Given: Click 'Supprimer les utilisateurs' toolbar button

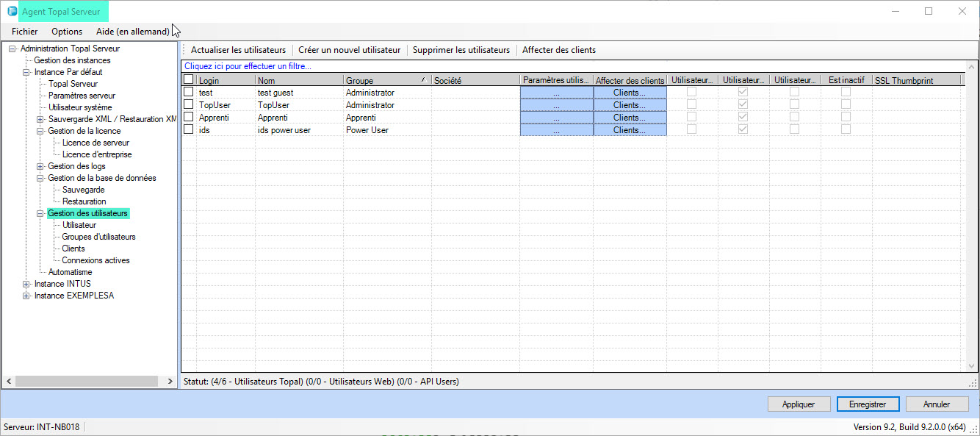Looking at the screenshot, I should tap(461, 50).
